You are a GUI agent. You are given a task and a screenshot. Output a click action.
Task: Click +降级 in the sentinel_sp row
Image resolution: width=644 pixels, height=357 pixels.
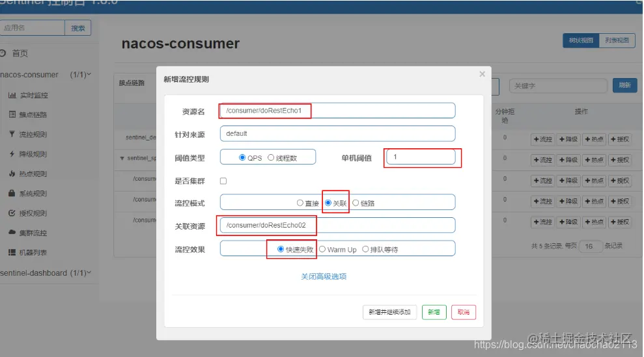click(568, 160)
